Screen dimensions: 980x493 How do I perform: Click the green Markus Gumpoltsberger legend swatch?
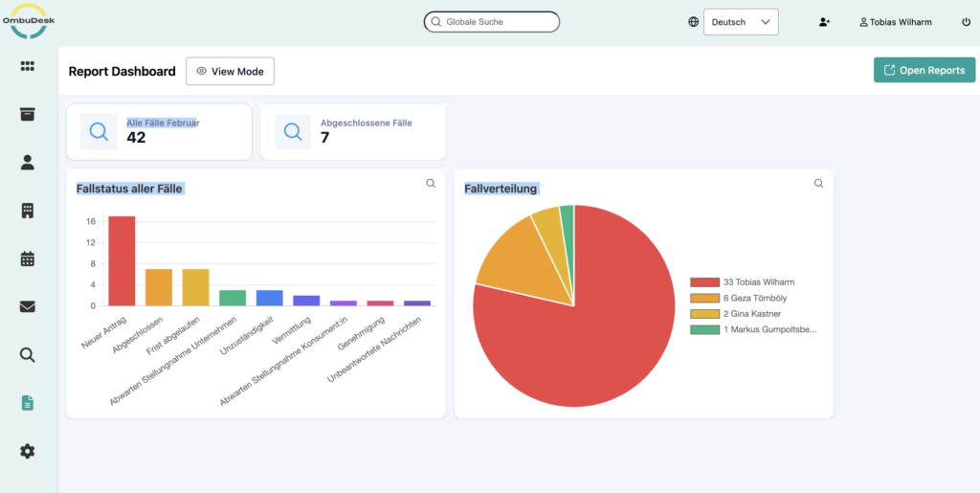point(704,329)
